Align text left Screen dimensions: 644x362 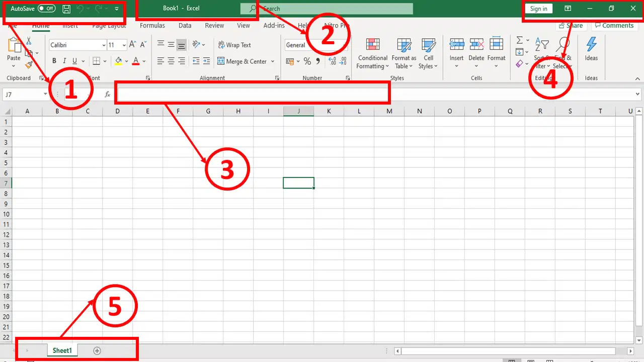160,61
